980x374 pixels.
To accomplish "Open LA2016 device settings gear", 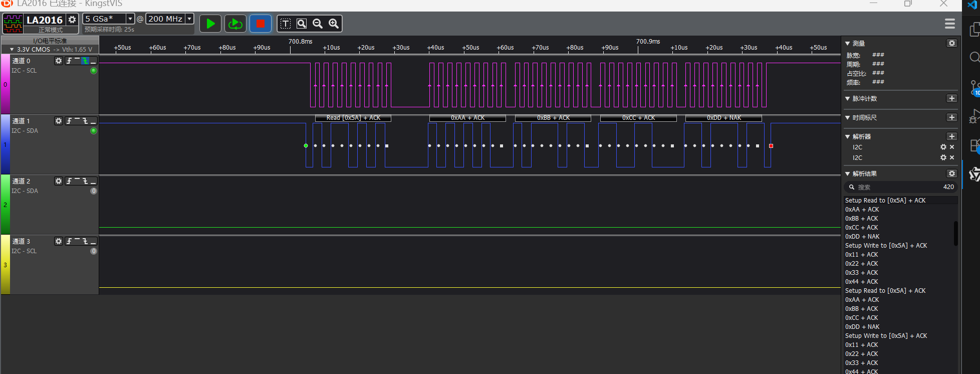I will click(72, 20).
